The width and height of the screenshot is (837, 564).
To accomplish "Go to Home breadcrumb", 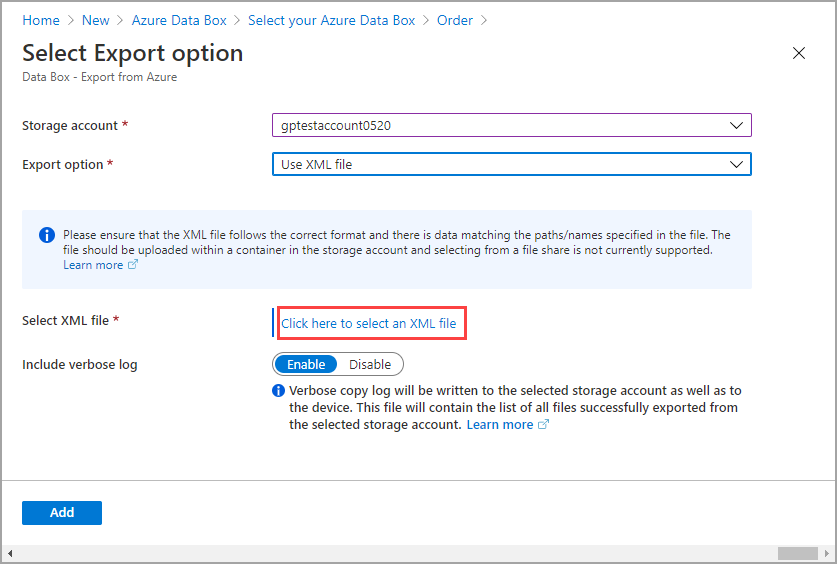I will [x=41, y=20].
